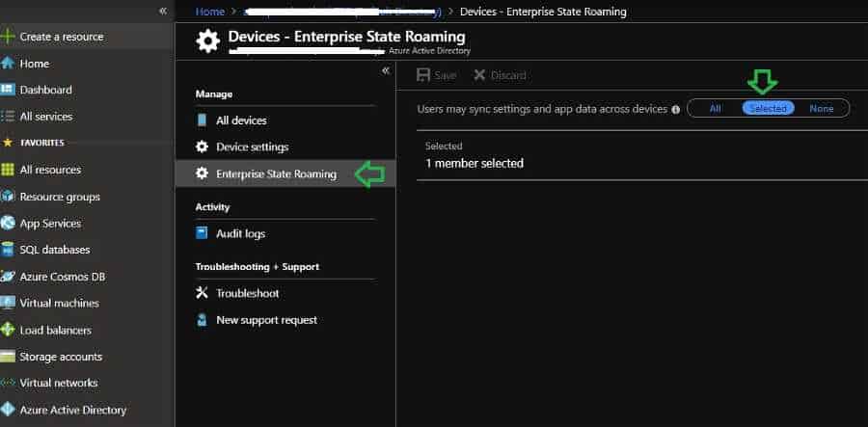This screenshot has height=427, width=868.
Task: Click the All resources label
Action: (50, 170)
